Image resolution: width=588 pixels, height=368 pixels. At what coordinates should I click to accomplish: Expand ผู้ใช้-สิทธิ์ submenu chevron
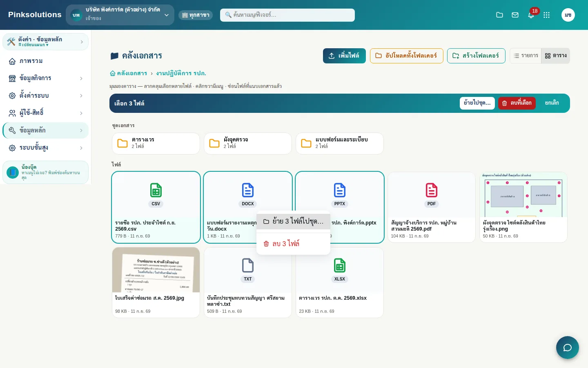[81, 113]
